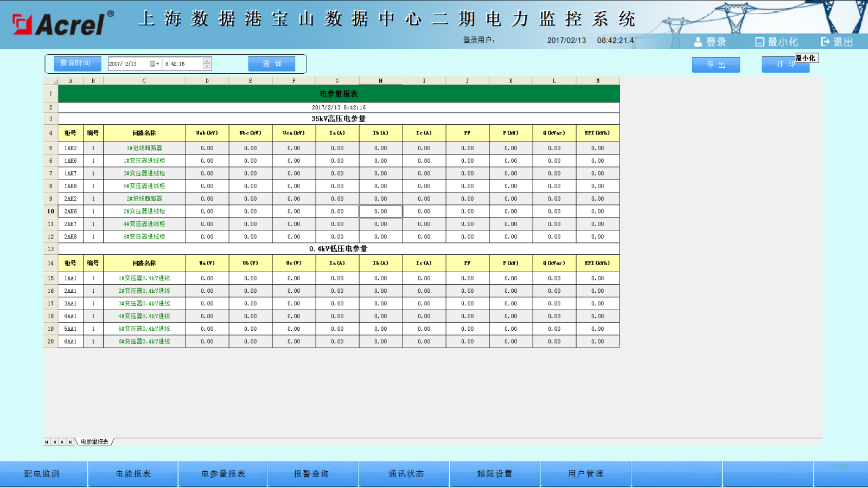Go to next sheet tab arrow
868x488 pixels.
[x=62, y=442]
